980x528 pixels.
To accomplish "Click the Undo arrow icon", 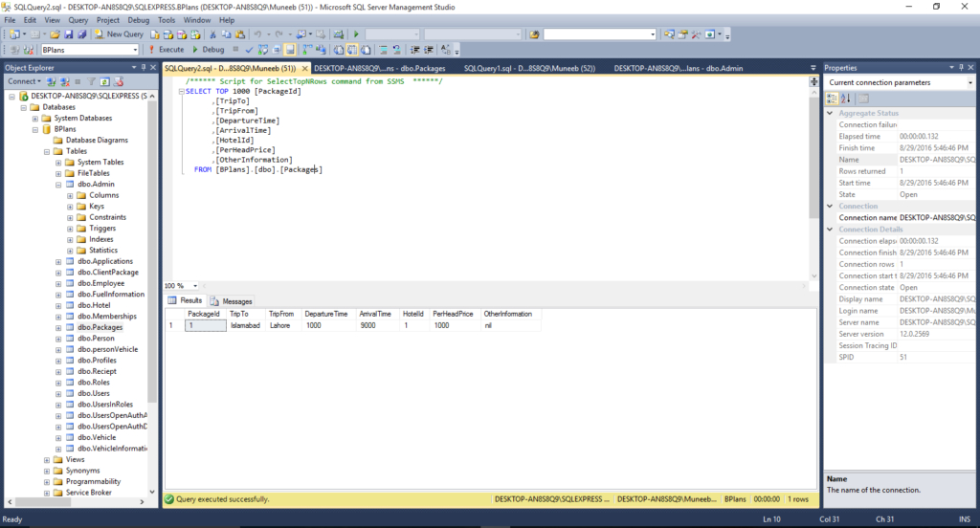I will pyautogui.click(x=256, y=34).
